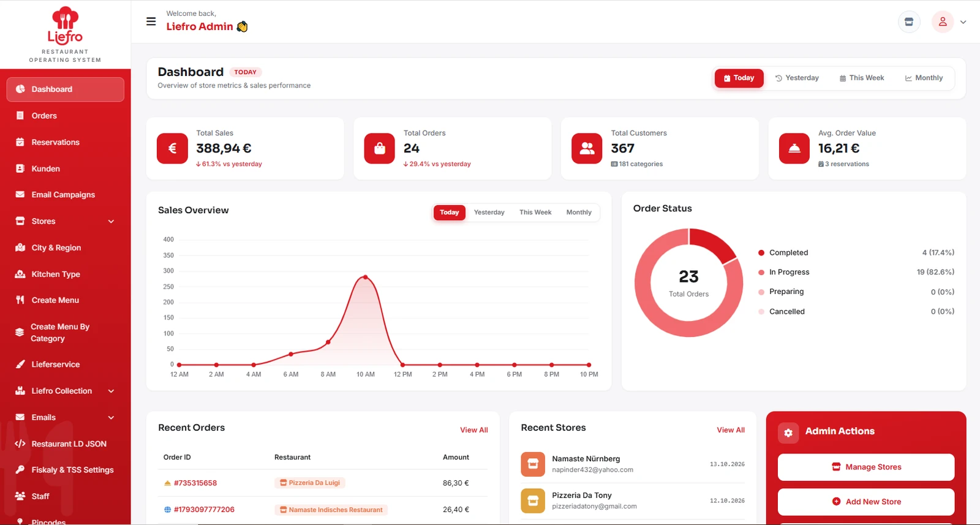The height and width of the screenshot is (525, 980).
Task: Click the Pizzeria Da Tony store icon
Action: (533, 501)
